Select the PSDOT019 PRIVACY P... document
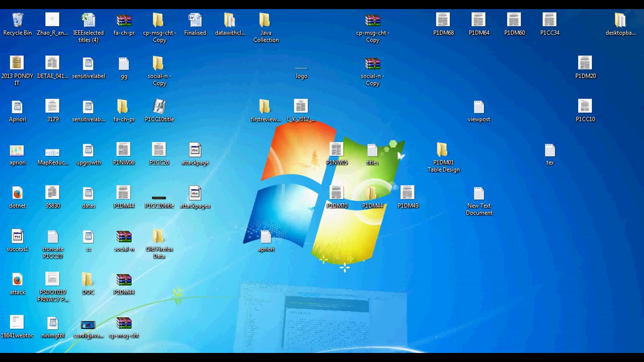644x362 pixels. coord(52,280)
